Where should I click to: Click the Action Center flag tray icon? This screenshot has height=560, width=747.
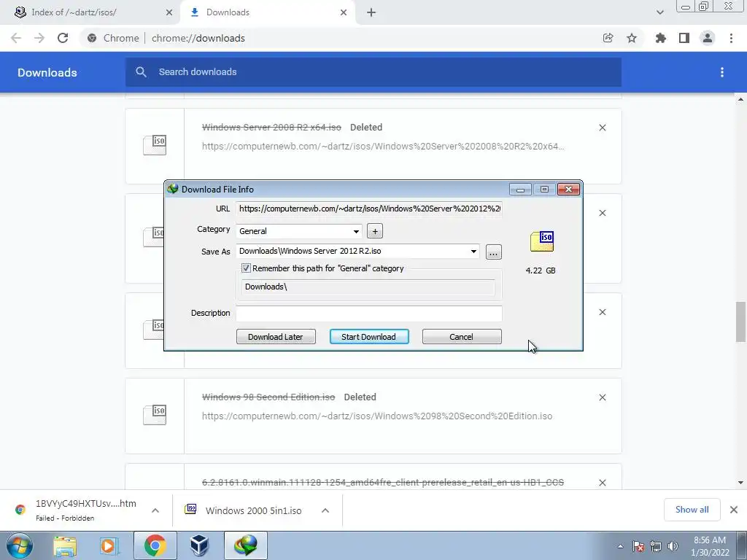point(638,546)
